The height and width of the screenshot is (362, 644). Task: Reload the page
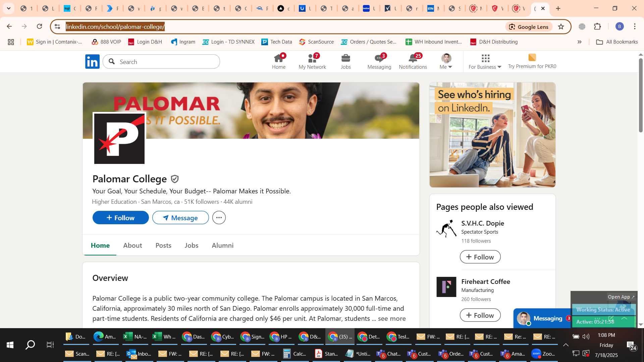coord(39,26)
